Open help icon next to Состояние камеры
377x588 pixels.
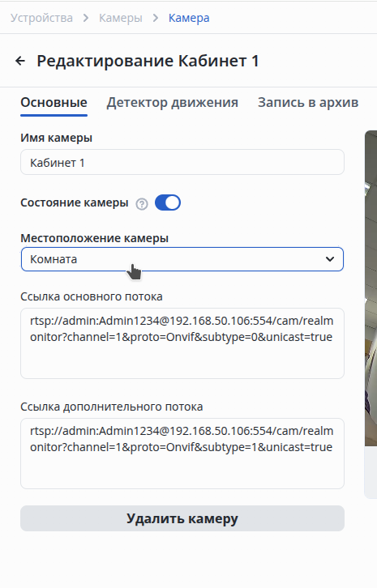tap(142, 204)
